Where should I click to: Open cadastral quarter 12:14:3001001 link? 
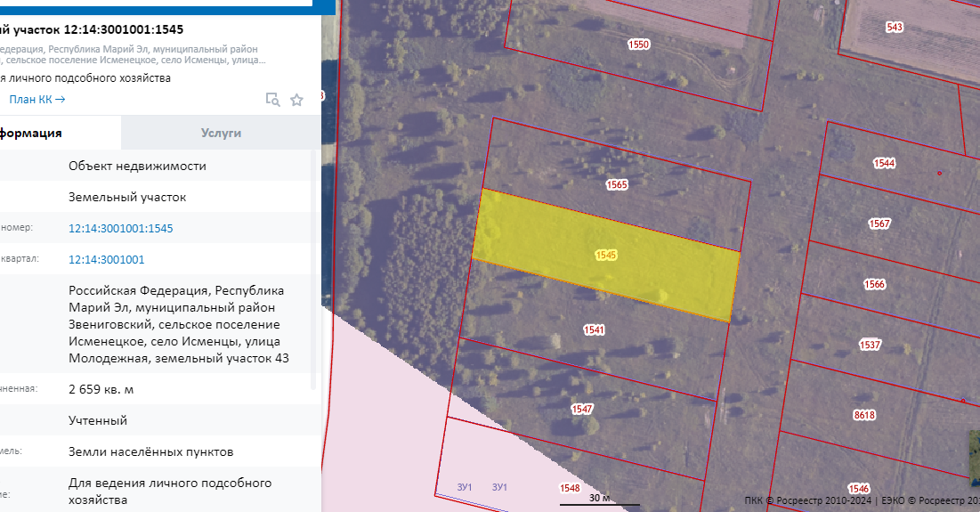[x=106, y=259]
